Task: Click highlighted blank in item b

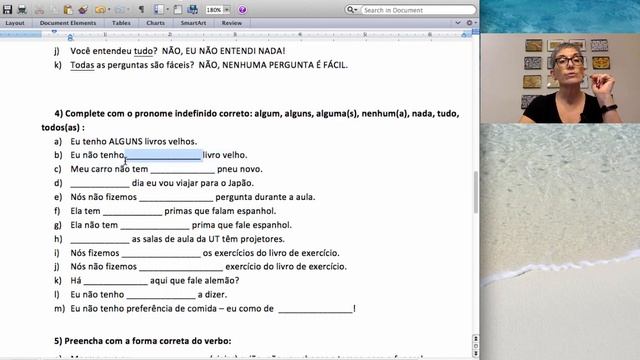Action: click(164, 155)
